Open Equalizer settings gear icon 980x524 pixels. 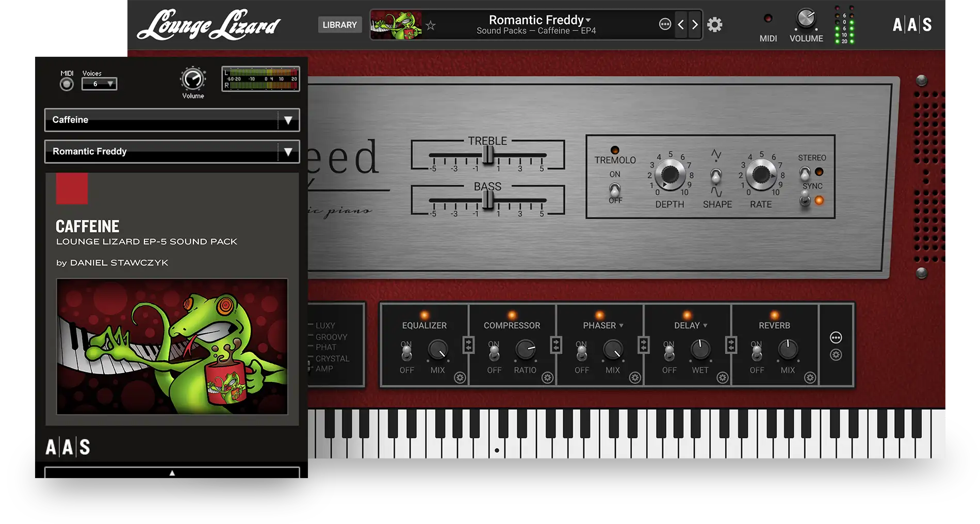click(460, 378)
